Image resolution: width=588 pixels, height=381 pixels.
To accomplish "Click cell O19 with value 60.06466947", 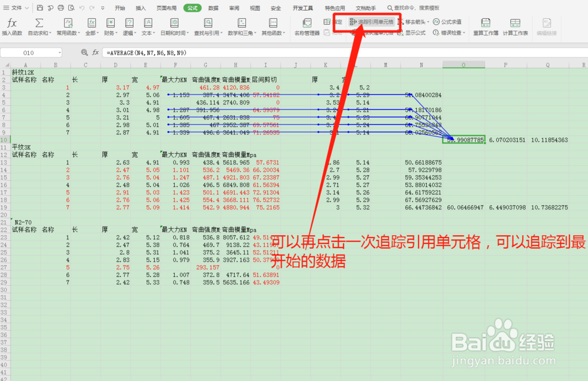I will 464,208.
